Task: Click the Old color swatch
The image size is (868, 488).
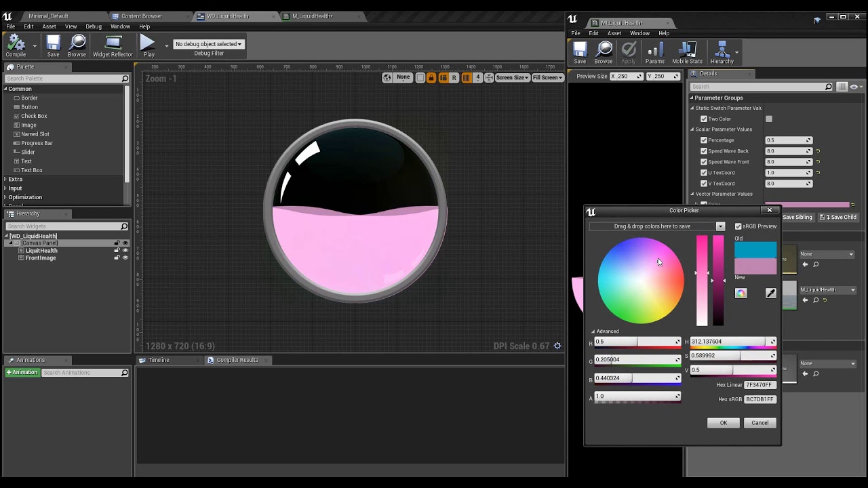Action: coord(755,250)
